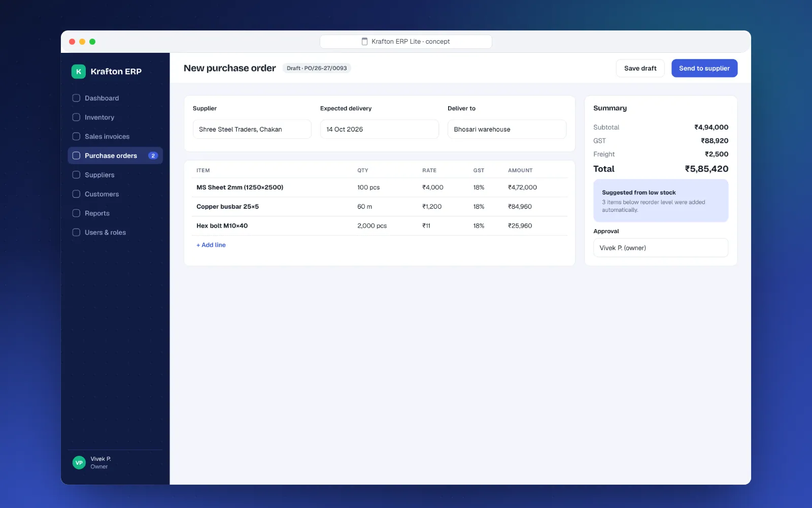The width and height of the screenshot is (812, 508).
Task: Open the Expected delivery date picker
Action: pos(380,129)
